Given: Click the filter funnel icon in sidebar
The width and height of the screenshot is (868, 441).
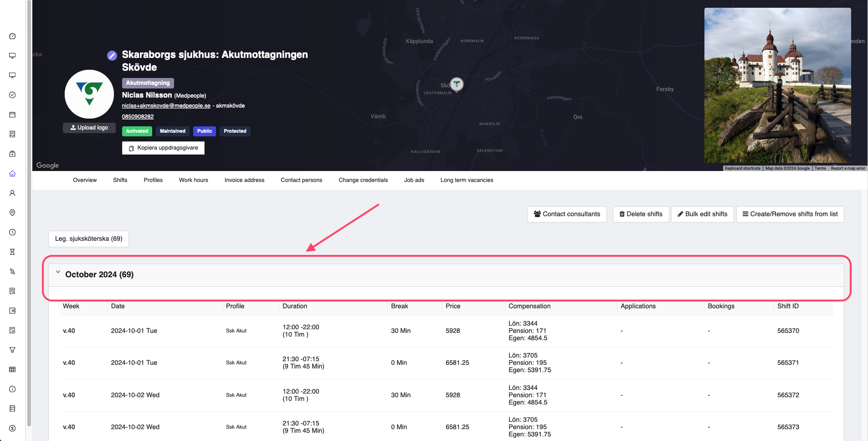Looking at the screenshot, I should point(12,350).
